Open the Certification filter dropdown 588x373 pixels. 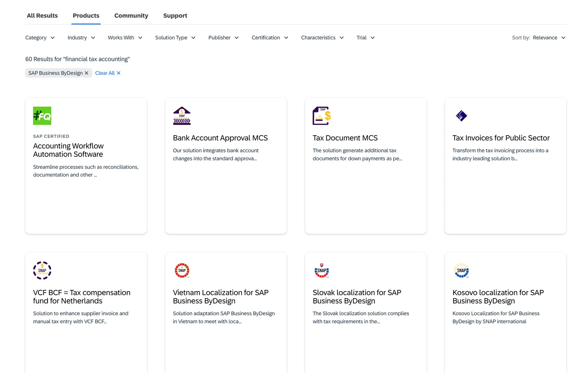point(270,37)
